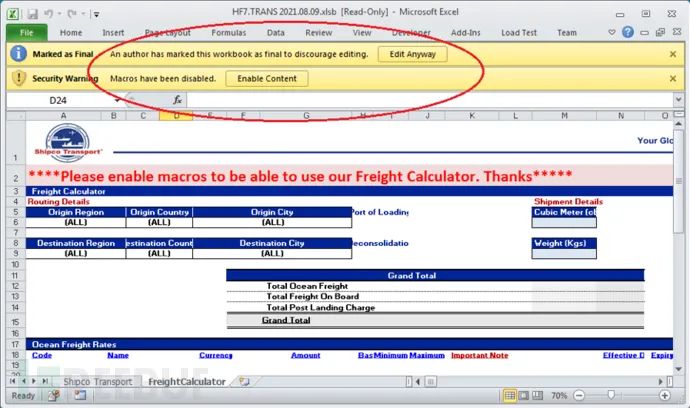This screenshot has height=408, width=690.
Task: Switch to the Review ribbon tab
Action: coord(319,33)
